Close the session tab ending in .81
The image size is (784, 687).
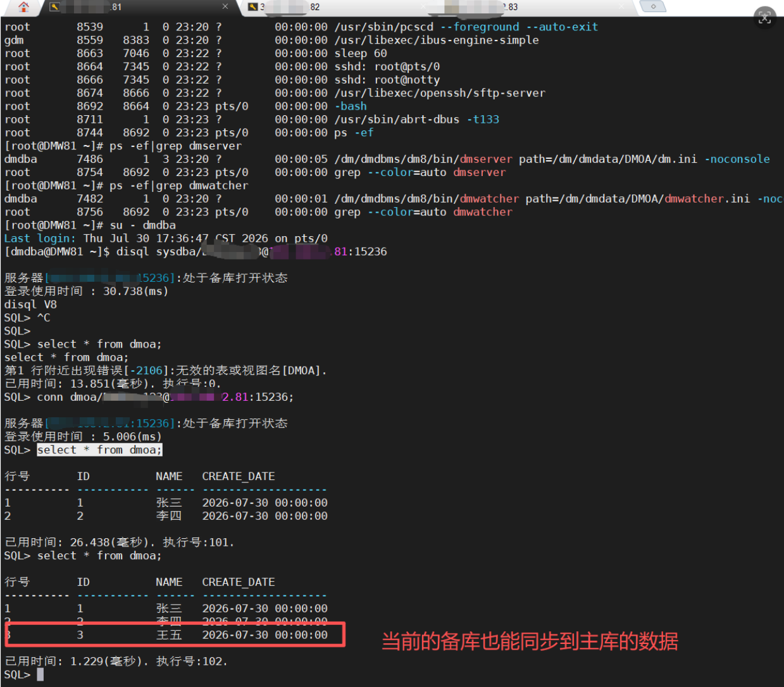[225, 6]
